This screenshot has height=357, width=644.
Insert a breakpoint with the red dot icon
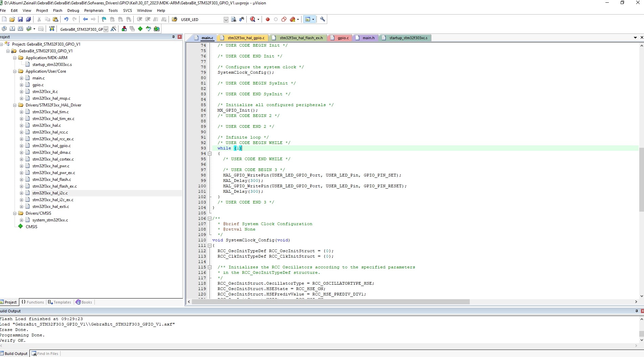(x=268, y=19)
